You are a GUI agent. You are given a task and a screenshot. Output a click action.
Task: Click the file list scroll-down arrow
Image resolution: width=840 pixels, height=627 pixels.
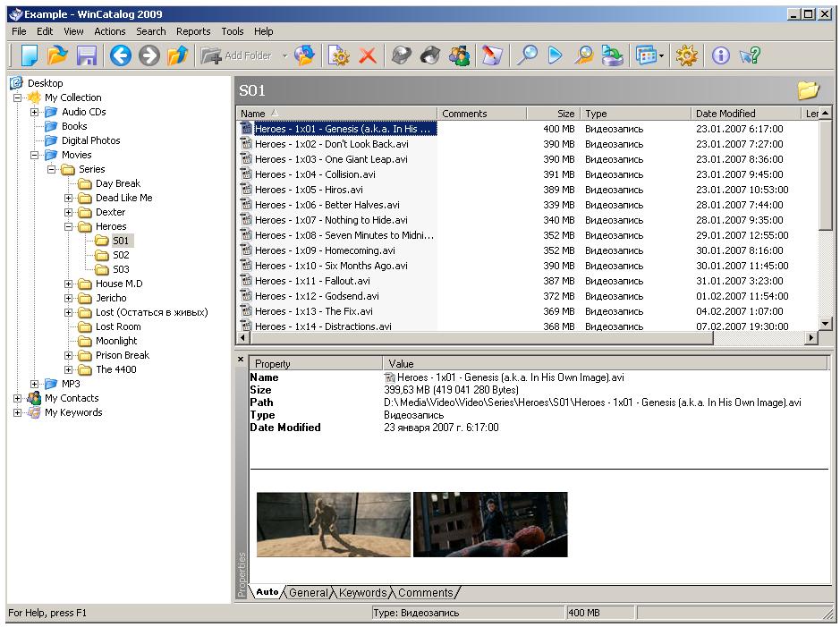[x=825, y=324]
